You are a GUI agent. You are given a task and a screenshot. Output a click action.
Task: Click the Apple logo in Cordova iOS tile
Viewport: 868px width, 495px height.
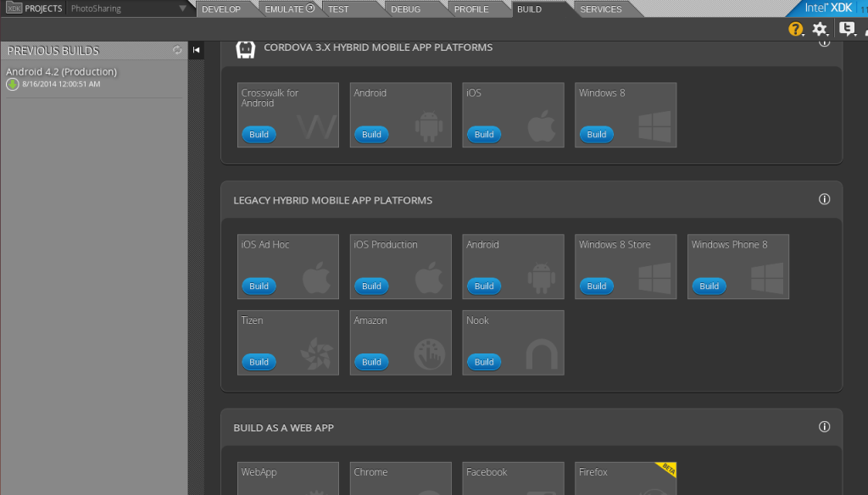tap(542, 125)
